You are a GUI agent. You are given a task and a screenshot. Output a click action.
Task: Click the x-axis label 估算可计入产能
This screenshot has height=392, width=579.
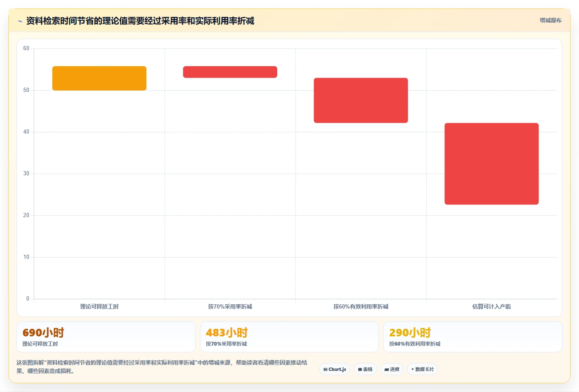492,306
